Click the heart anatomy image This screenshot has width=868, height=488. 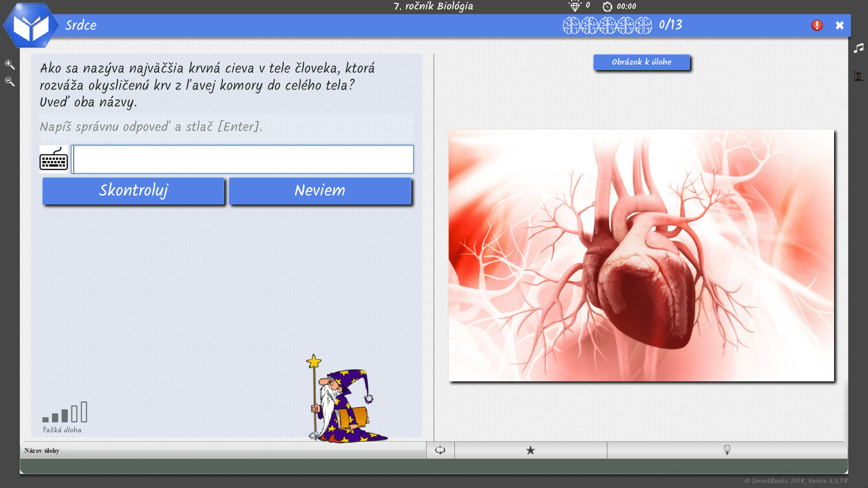pos(641,255)
